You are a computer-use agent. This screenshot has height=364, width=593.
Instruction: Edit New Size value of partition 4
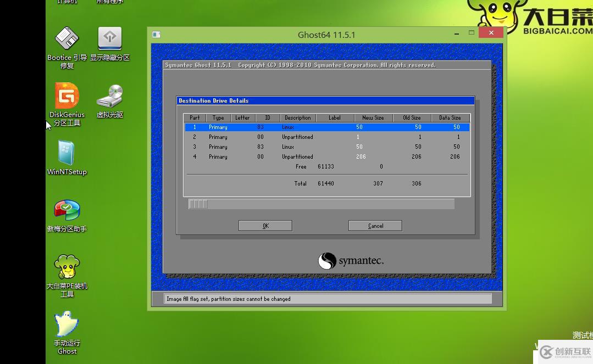(x=361, y=157)
